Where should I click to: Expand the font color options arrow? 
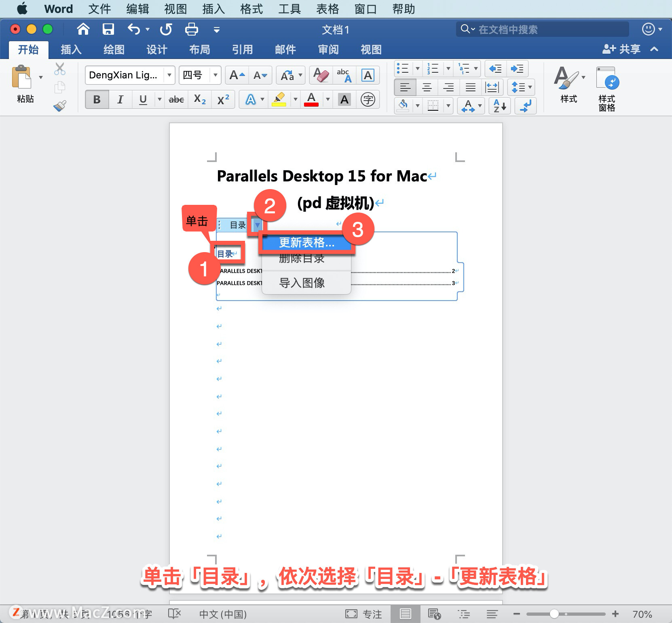(328, 99)
